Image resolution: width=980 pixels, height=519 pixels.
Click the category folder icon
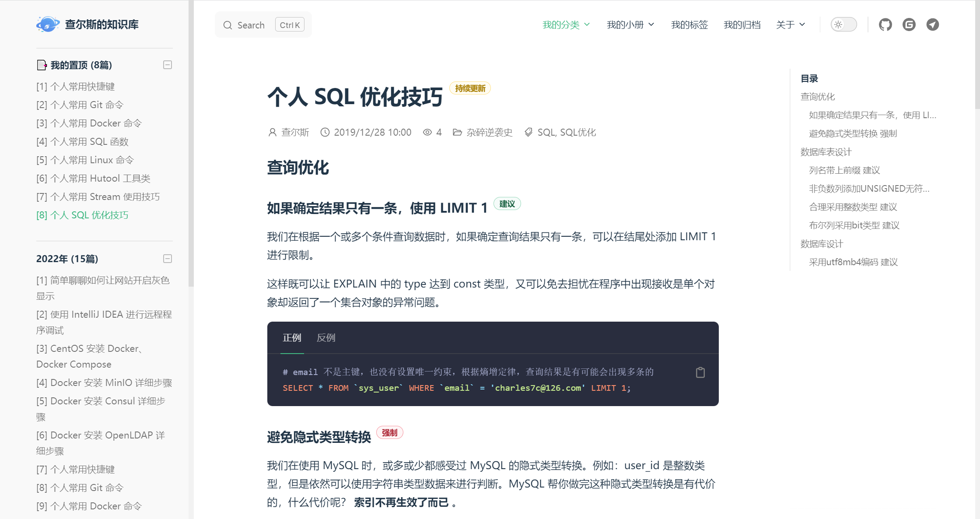tap(457, 132)
